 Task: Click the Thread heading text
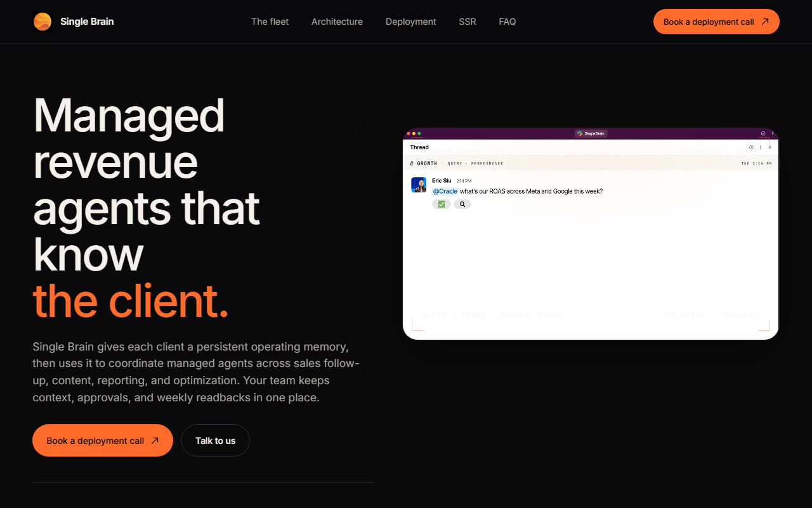pyautogui.click(x=419, y=147)
